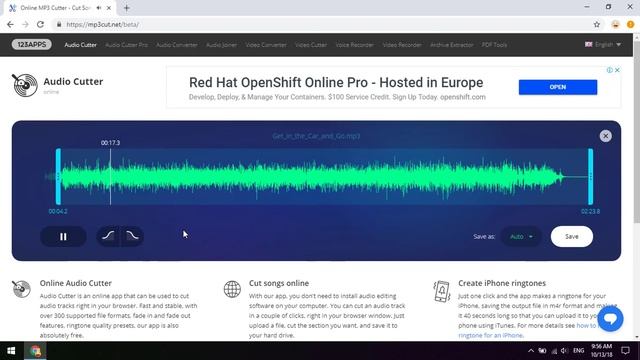Click the volume icon in system tray
Screen dimensions: 640x360
[564, 351]
